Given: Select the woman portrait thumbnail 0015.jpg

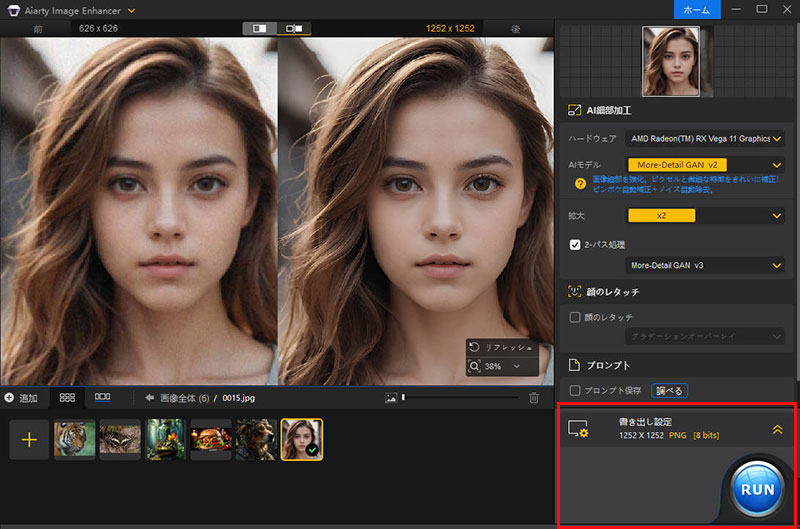Looking at the screenshot, I should 302,439.
